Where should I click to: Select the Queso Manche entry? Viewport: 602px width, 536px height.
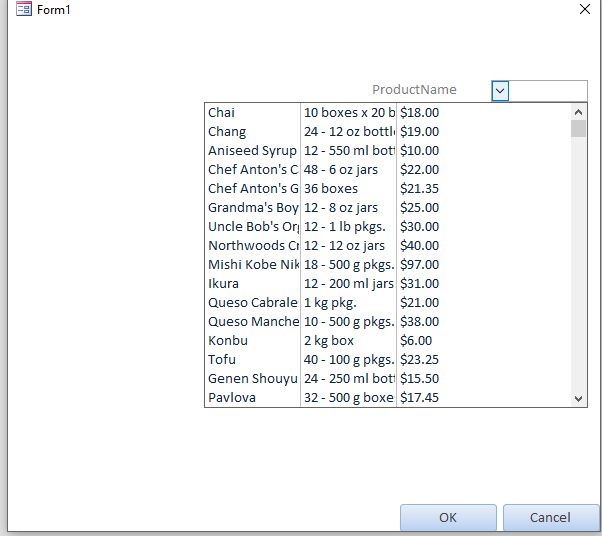coord(388,322)
